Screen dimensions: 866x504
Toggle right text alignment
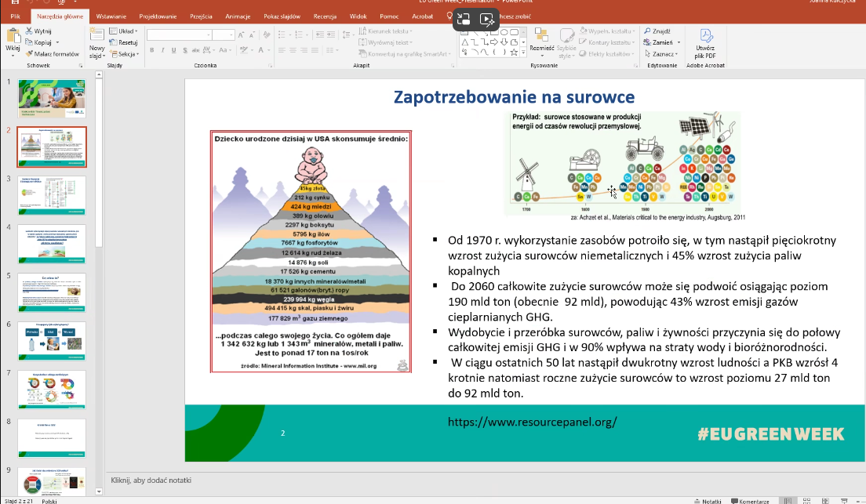[x=304, y=50]
